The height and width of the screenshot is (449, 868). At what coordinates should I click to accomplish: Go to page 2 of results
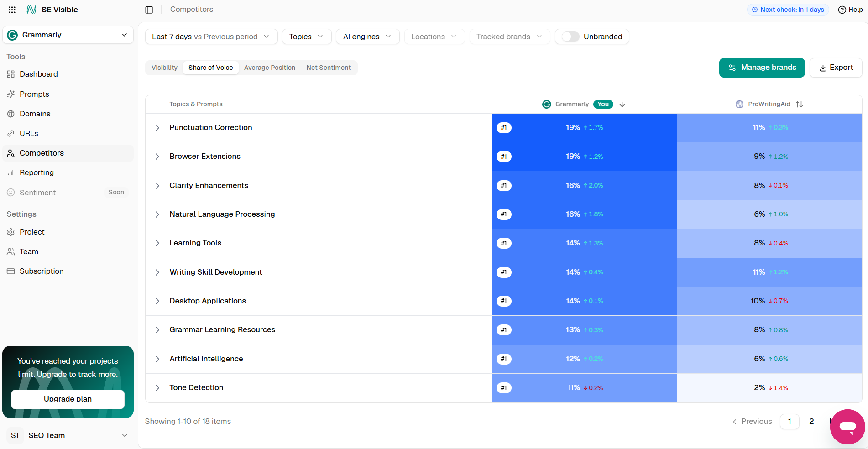(x=811, y=422)
